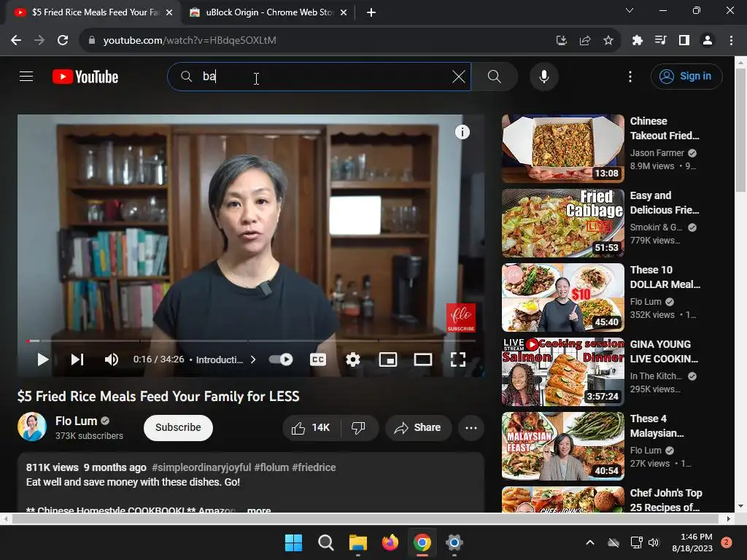Image resolution: width=747 pixels, height=560 pixels.
Task: Click the #flolum hashtag
Action: pos(271,467)
